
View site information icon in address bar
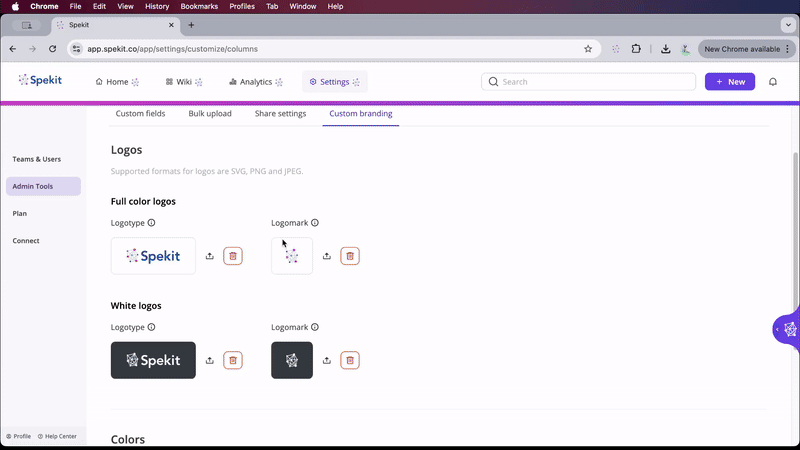click(x=77, y=49)
